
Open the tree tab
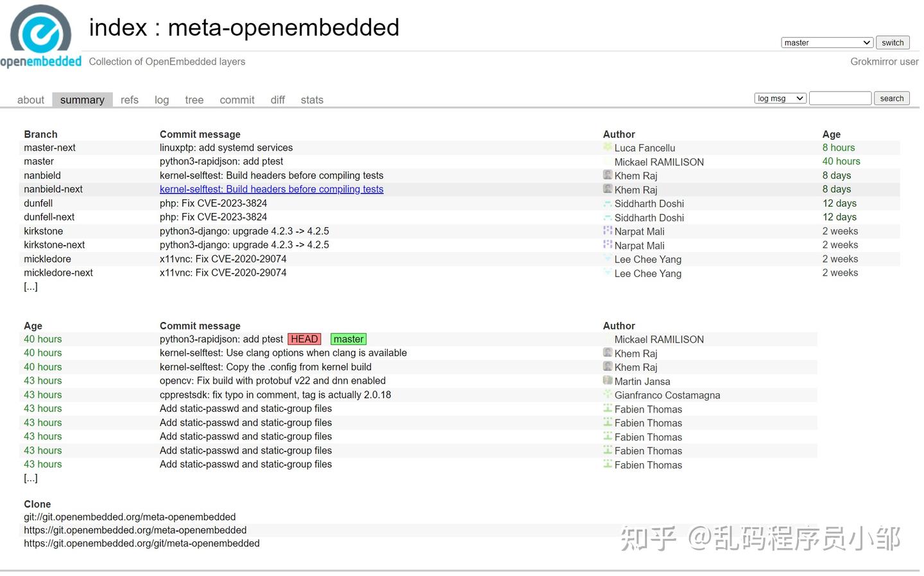(194, 99)
